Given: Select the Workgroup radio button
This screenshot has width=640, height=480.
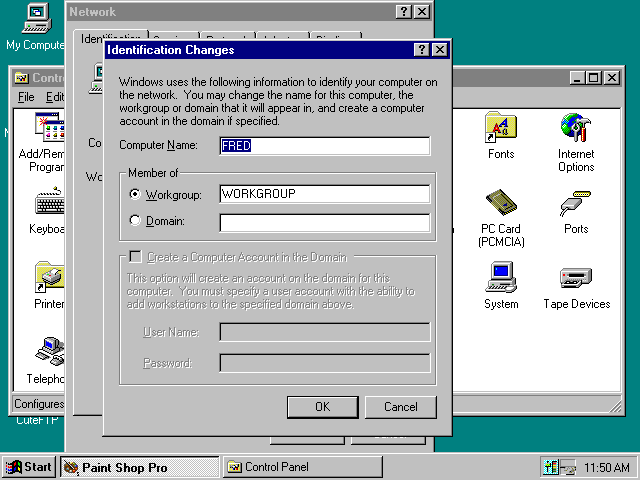Looking at the screenshot, I should coord(135,194).
